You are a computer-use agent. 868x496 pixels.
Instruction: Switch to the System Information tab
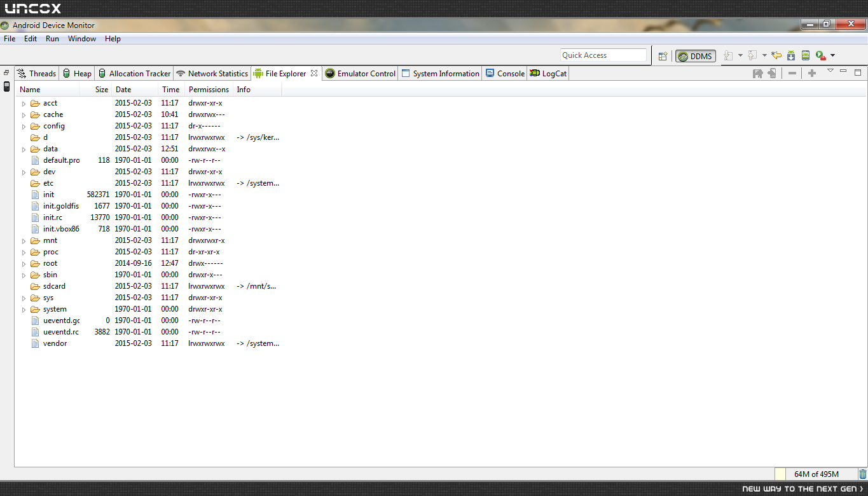(440, 73)
